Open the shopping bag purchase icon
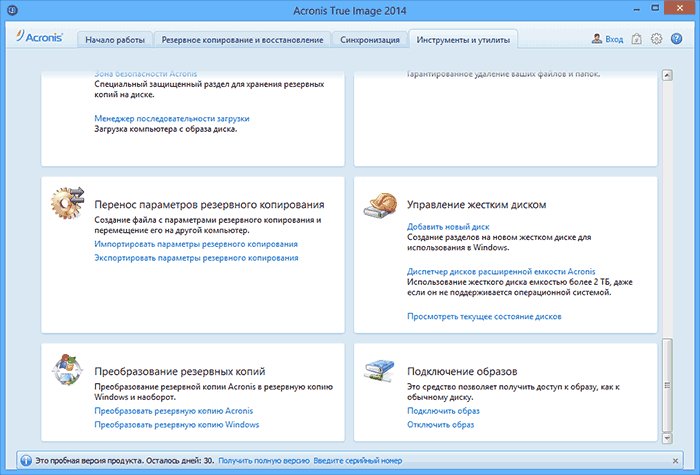Screen dimensions: 700x475 637,39
